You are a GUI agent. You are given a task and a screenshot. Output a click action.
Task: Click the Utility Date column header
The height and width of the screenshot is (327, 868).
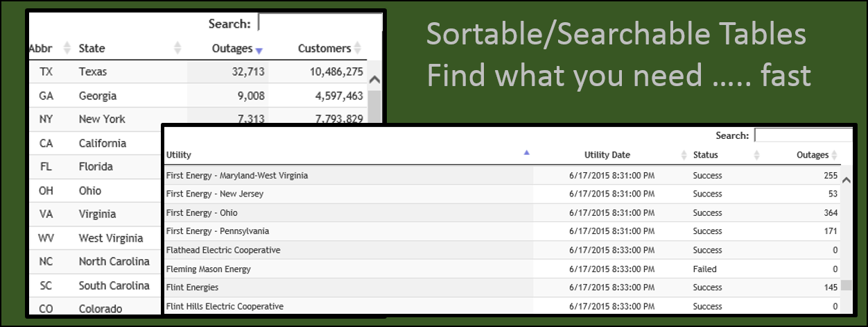pyautogui.click(x=607, y=155)
